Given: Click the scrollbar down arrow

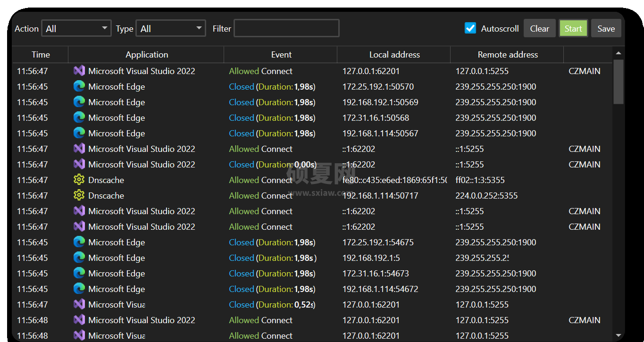Looking at the screenshot, I should pos(618,335).
